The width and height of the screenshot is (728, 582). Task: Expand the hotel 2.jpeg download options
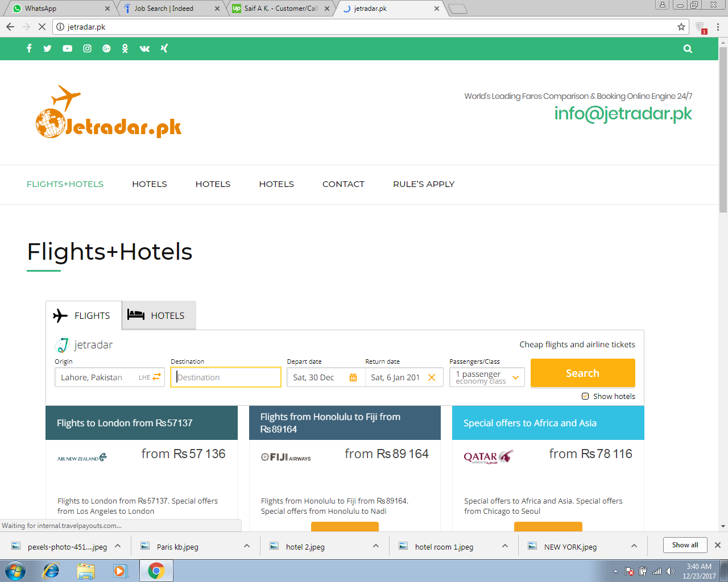coord(375,545)
